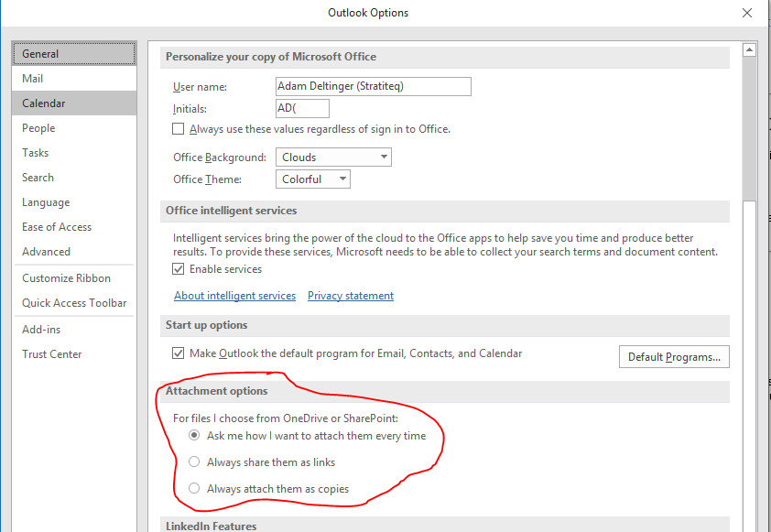Open Language options category
Viewport: 771px width, 532px height.
(74, 202)
